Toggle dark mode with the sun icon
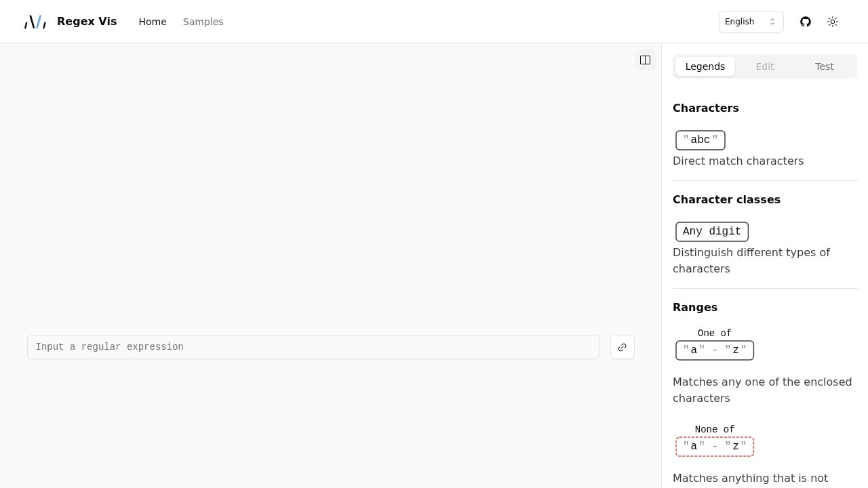 point(833,22)
